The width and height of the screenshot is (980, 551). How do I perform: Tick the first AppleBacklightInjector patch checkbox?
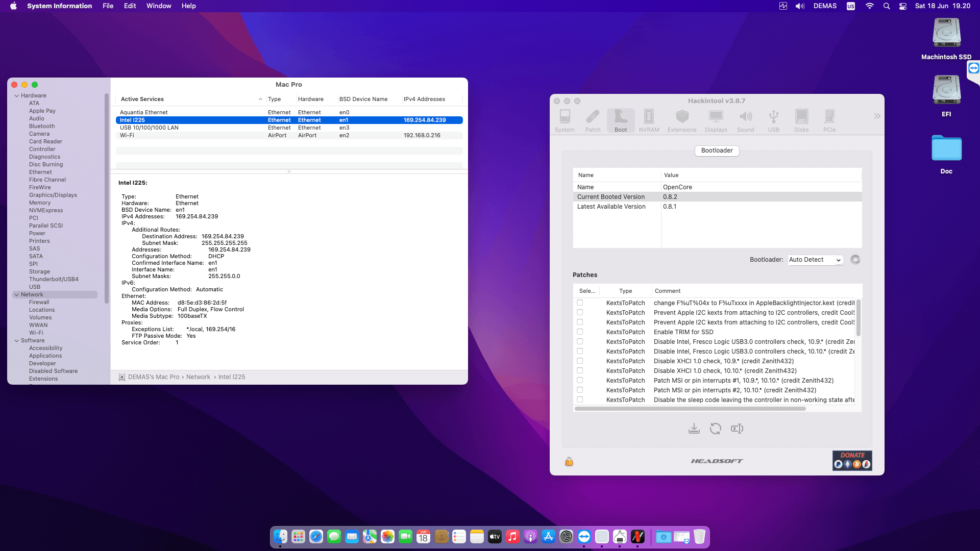pyautogui.click(x=580, y=303)
